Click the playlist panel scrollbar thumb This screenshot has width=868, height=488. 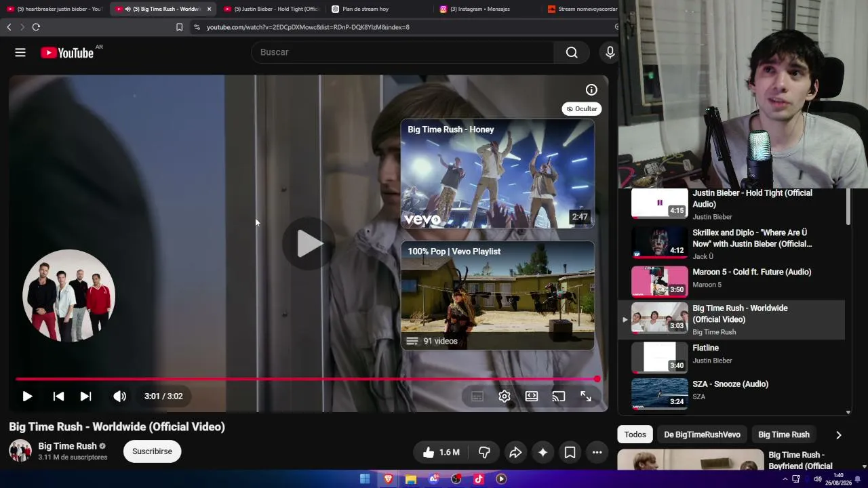pyautogui.click(x=848, y=207)
